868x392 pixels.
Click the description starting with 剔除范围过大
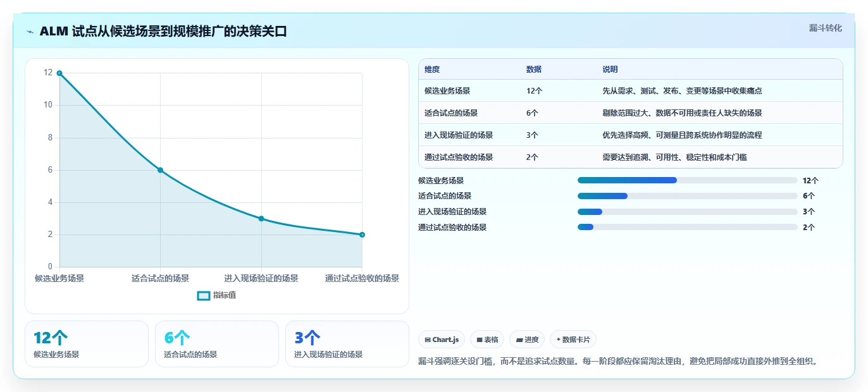[682, 113]
